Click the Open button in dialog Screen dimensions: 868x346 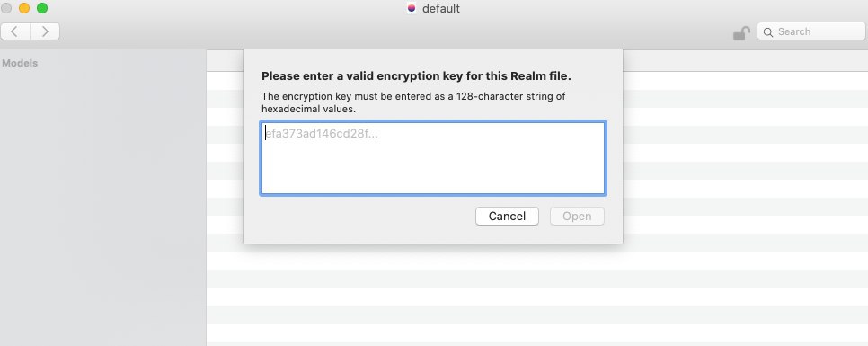pyautogui.click(x=577, y=217)
